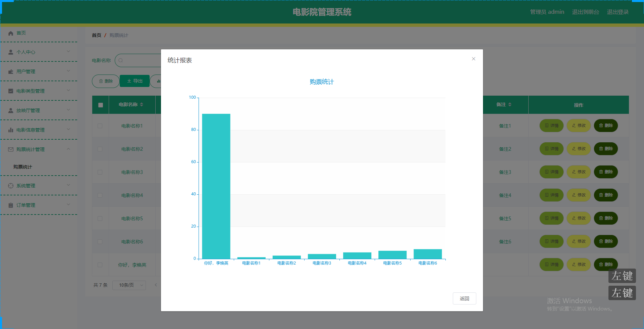Click the green 导出 export button
Screen dimensions: 644x329
[x=135, y=81]
